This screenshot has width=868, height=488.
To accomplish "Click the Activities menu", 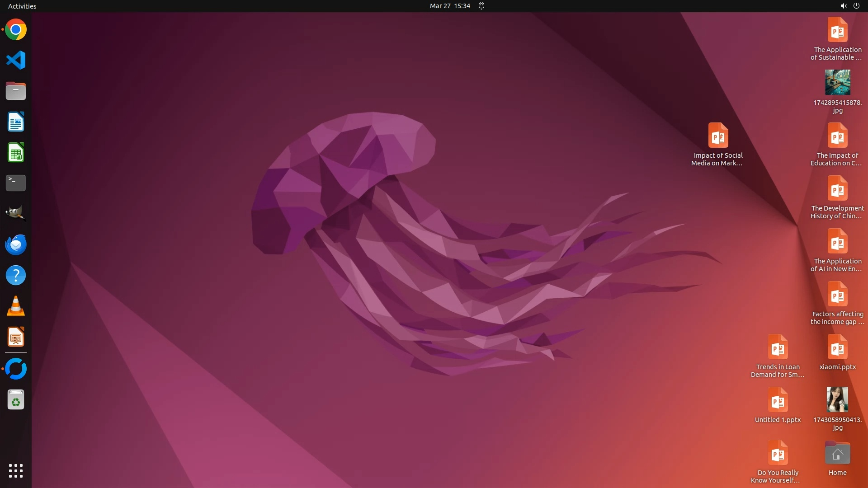I will [x=22, y=6].
